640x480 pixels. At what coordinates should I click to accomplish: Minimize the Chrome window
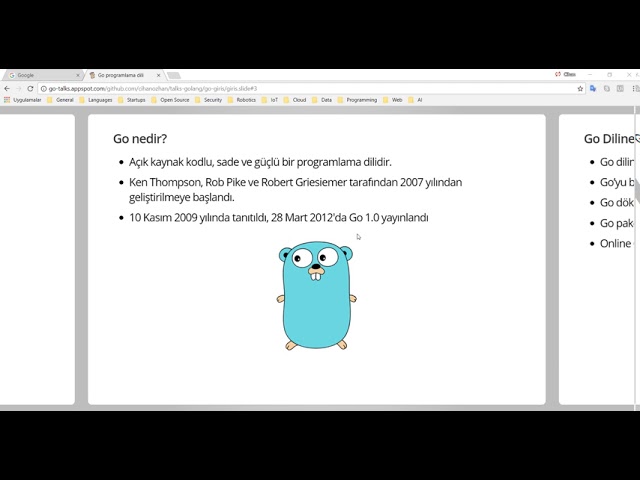pos(590,75)
